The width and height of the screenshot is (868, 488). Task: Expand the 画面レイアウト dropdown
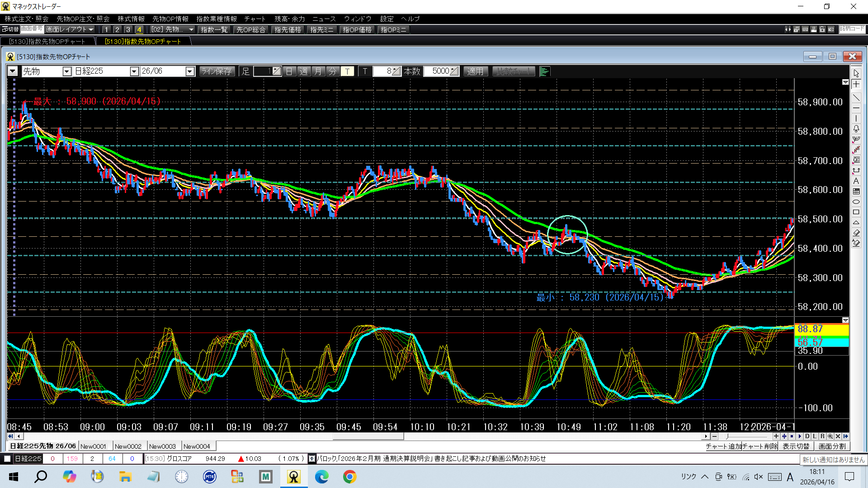point(70,29)
